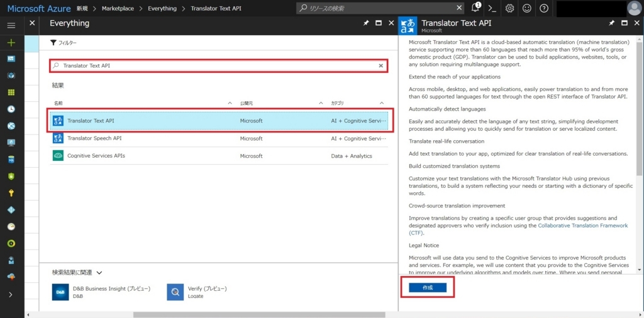Open portal settings gear icon

509,8
